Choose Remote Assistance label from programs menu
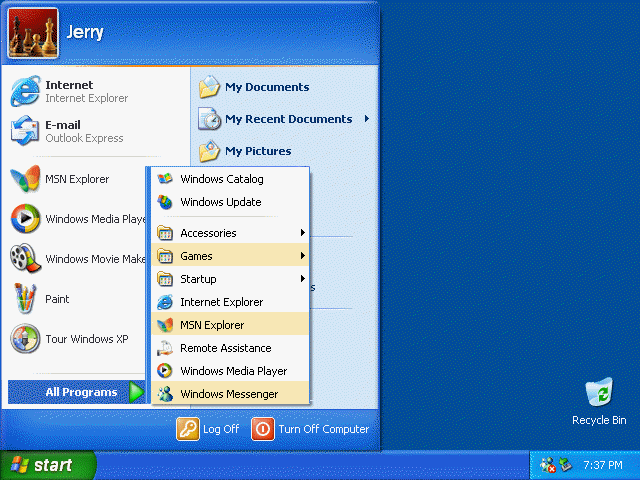This screenshot has height=480, width=640. [x=226, y=348]
